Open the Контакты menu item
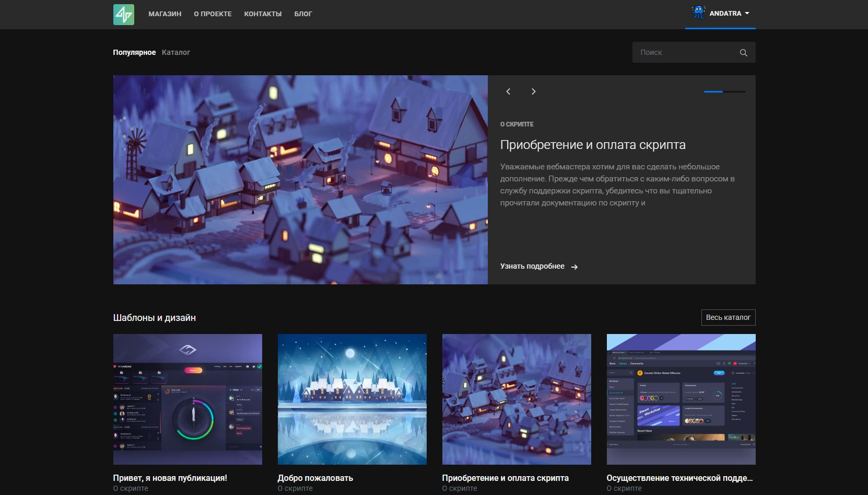This screenshot has height=495, width=868. click(263, 14)
